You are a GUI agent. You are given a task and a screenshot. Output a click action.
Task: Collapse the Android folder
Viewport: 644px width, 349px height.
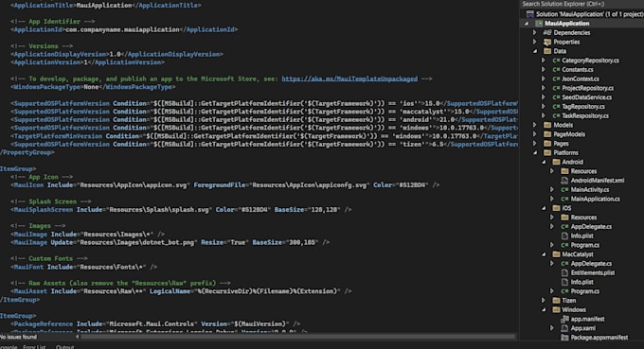point(544,162)
